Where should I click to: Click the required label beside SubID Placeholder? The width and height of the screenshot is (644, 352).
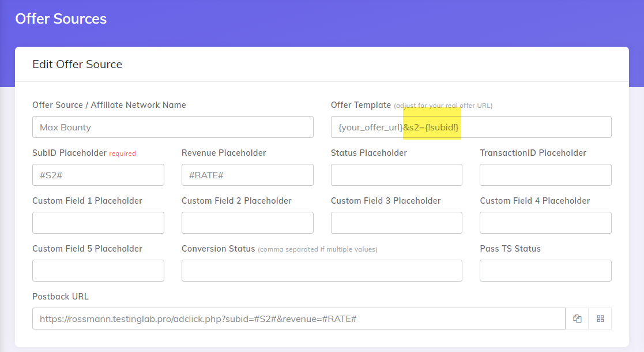click(122, 152)
